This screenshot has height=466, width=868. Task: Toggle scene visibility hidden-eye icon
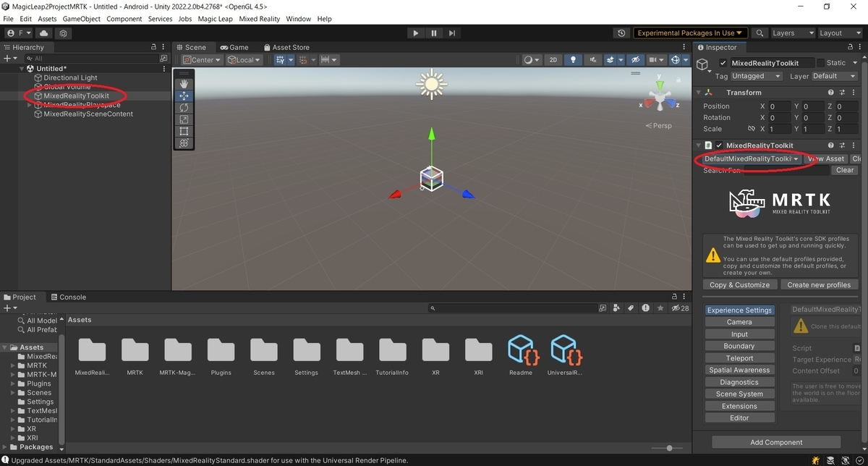pyautogui.click(x=635, y=60)
